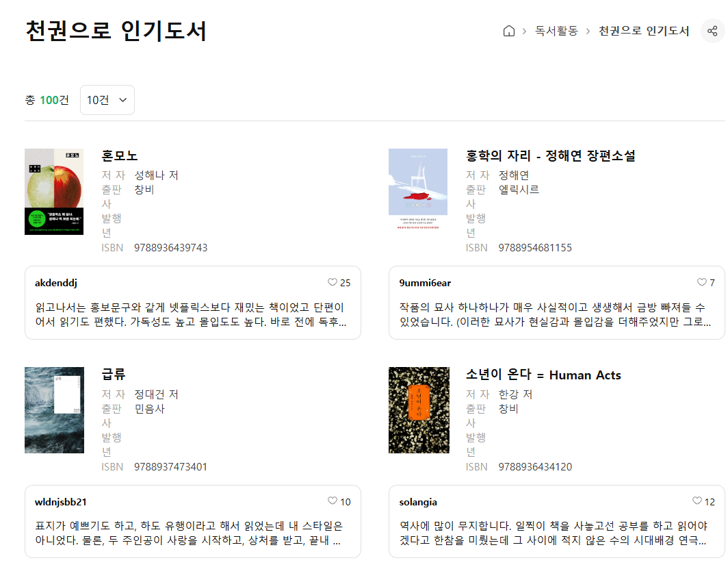Open 홍학의 자리 - 정해연 장편소설
The width and height of the screenshot is (728, 567).
coord(549,155)
